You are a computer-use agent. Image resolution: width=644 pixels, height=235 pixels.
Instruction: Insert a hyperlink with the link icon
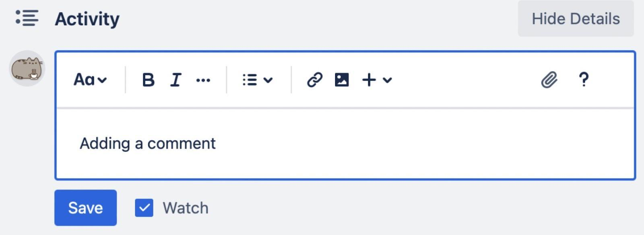click(x=314, y=80)
